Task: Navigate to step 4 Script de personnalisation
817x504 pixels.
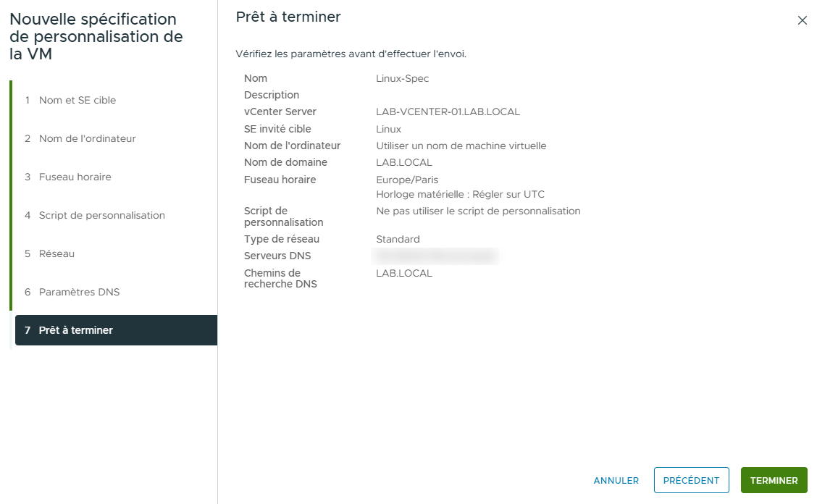Action: [101, 215]
